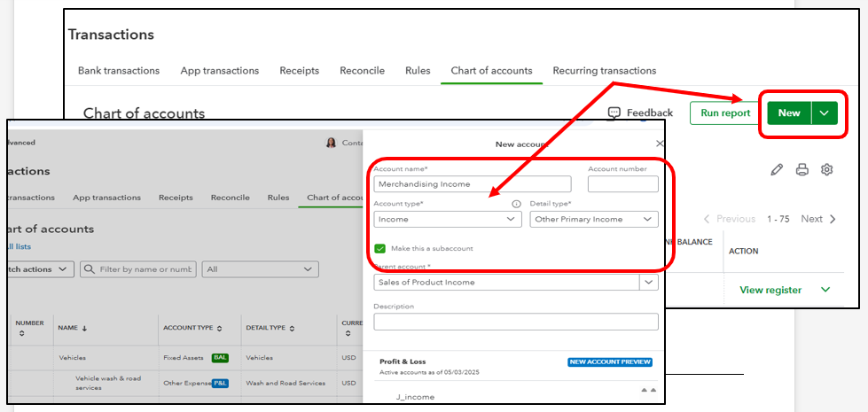Click the BAL badge in Vehicles row

(220, 358)
